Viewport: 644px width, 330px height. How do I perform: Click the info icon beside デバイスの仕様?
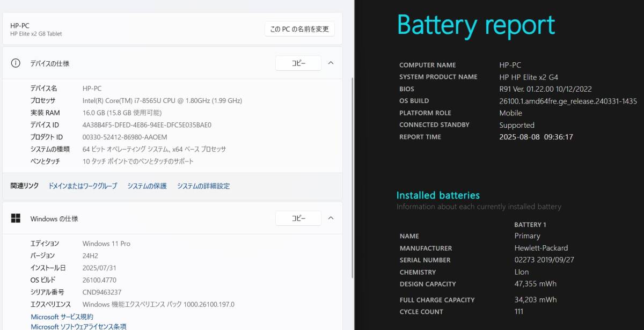(16, 63)
